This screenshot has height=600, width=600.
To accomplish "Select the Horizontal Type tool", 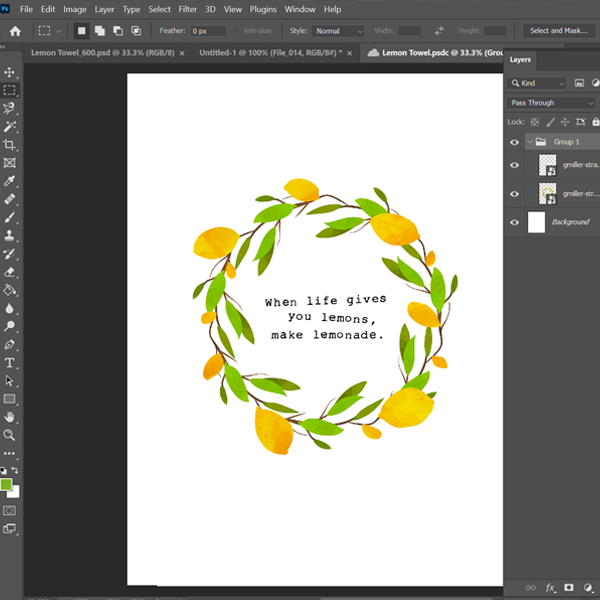I will pyautogui.click(x=10, y=362).
